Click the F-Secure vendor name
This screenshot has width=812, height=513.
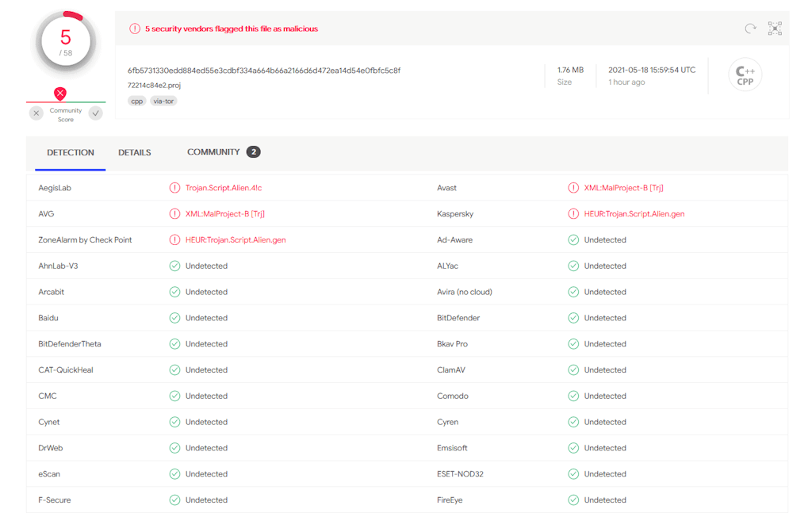click(55, 500)
